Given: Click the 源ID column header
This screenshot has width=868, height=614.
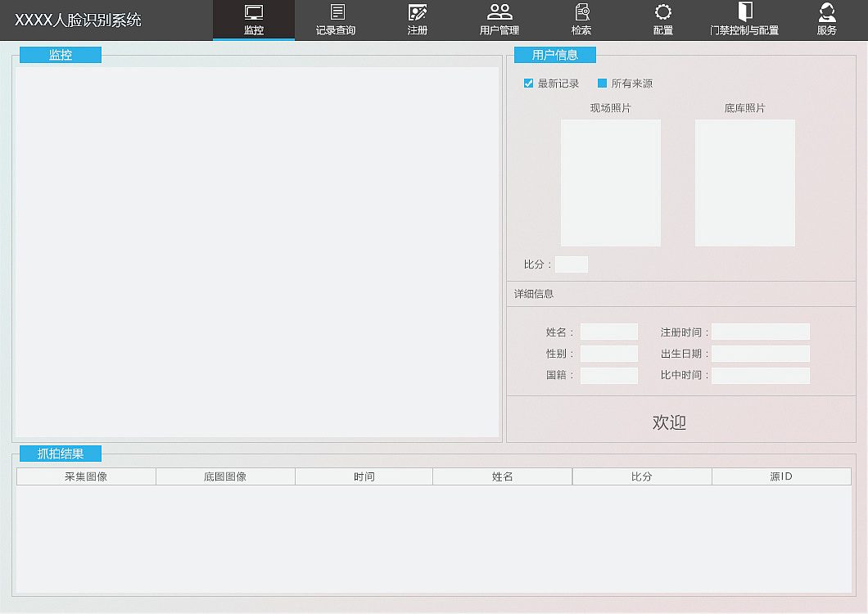Looking at the screenshot, I should tap(782, 476).
